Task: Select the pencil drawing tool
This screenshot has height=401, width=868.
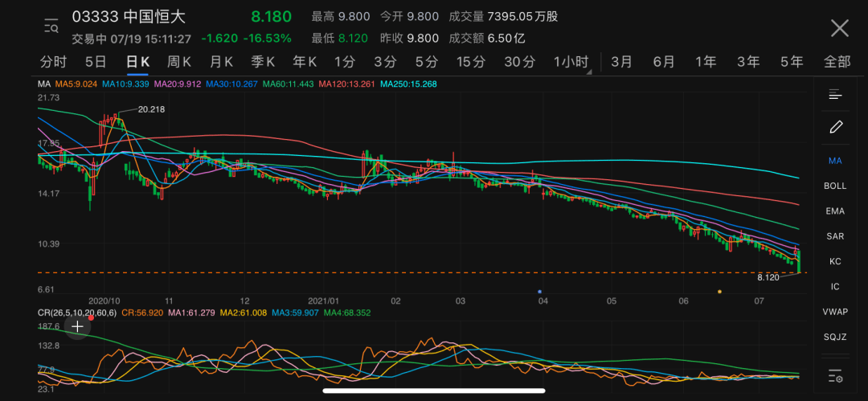Action: point(835,127)
